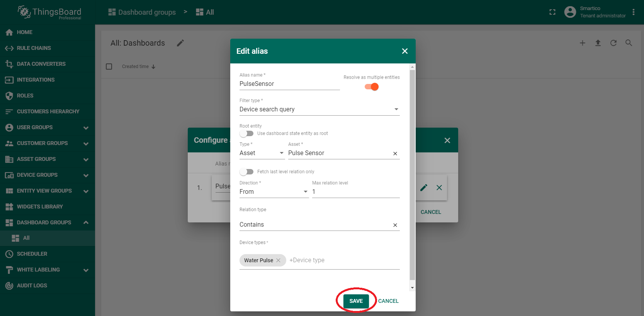Toggle Fetch last level relation only
The width and height of the screenshot is (644, 316).
246,172
